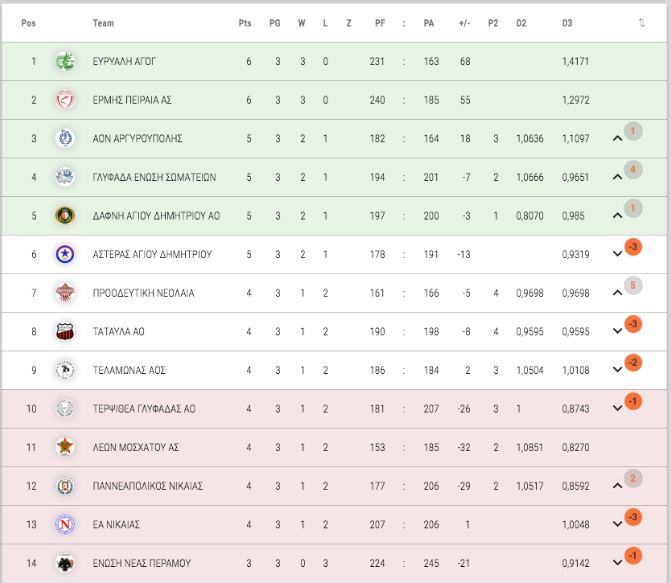Viewport: 671px width, 583px height.
Task: Expand the down chevron for ΑΣΤΕΡΑΣ ΑΓΙΟΥ ΔΗΜΗΤΡΙΟΥ
Action: pyautogui.click(x=617, y=254)
